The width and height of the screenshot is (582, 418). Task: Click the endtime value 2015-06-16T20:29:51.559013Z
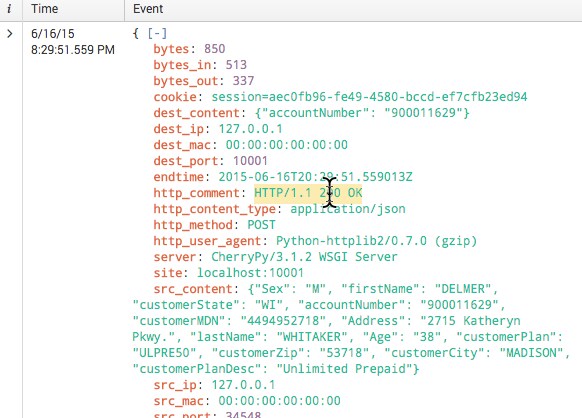tap(315, 177)
